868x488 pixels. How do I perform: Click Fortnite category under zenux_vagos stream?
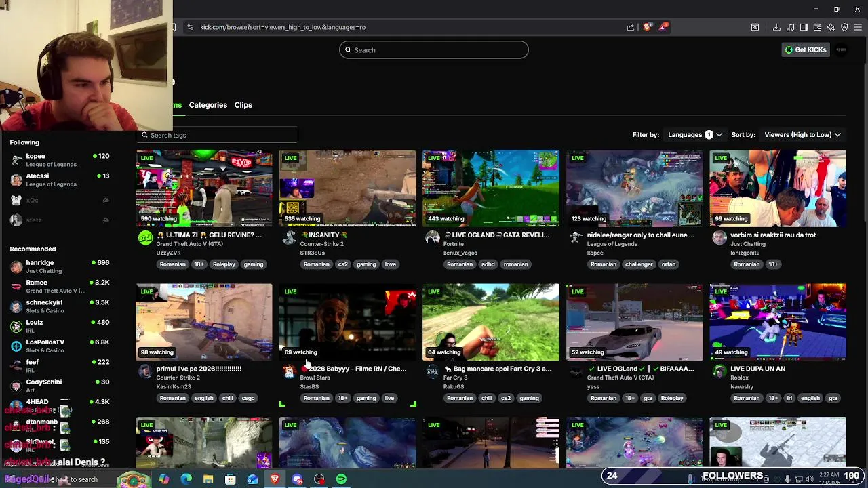pos(454,244)
